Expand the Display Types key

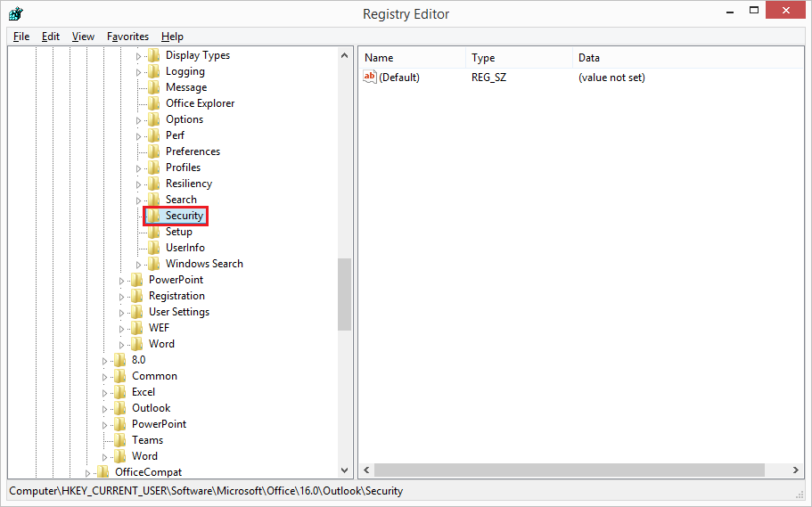(x=138, y=56)
